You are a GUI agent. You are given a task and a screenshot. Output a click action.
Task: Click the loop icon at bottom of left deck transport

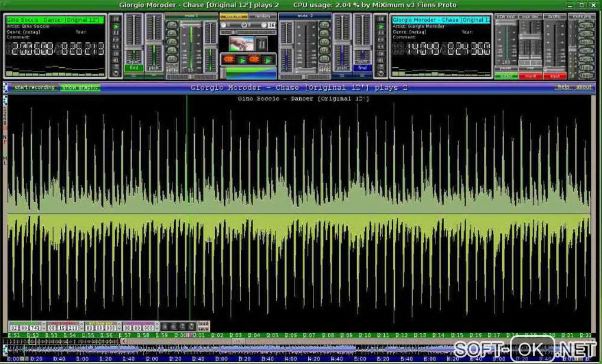[116, 73]
